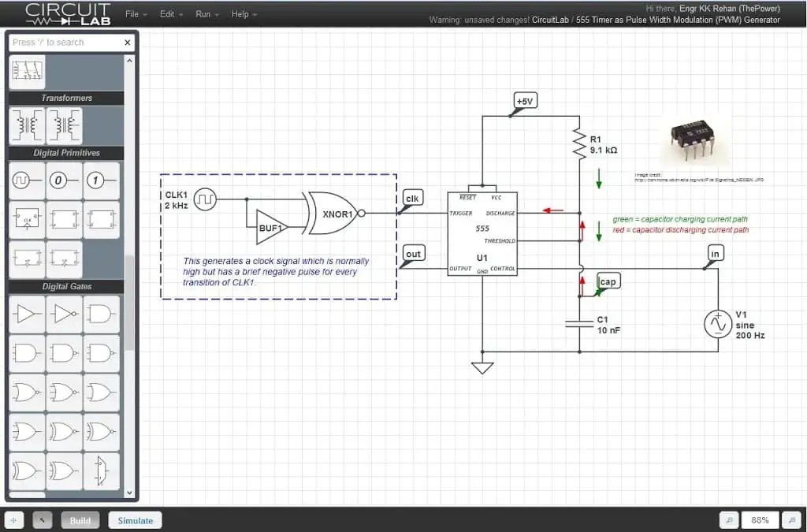Open the Run dropdown menu
The image size is (807, 532).
click(203, 13)
